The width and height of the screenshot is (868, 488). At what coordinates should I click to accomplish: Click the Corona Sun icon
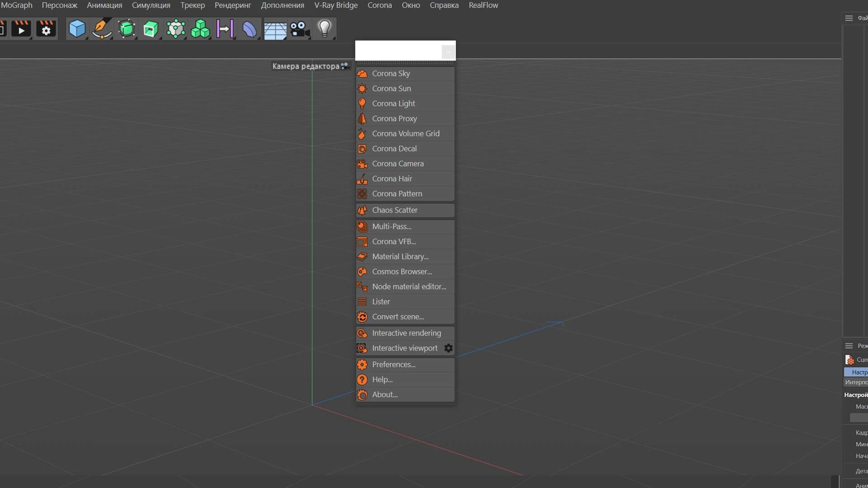pyautogui.click(x=362, y=89)
